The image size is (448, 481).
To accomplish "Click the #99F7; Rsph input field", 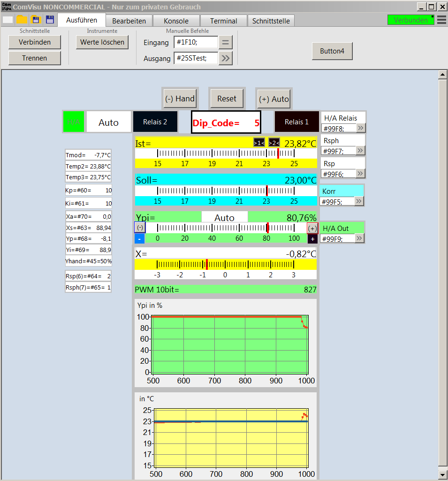I will click(339, 151).
